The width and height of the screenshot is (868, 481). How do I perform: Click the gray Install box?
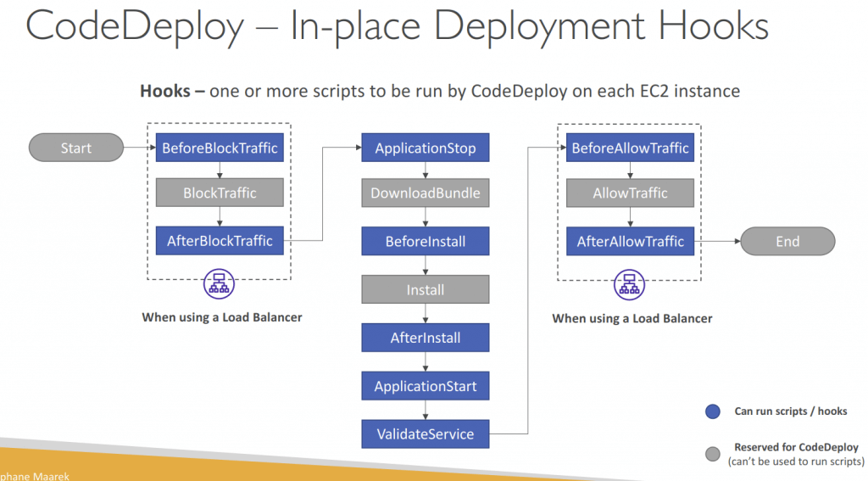point(426,289)
